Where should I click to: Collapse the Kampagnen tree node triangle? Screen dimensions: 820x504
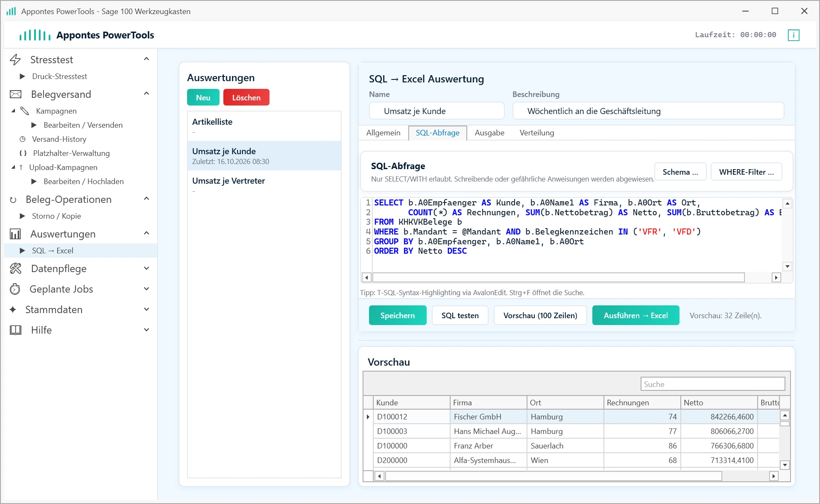coord(13,111)
